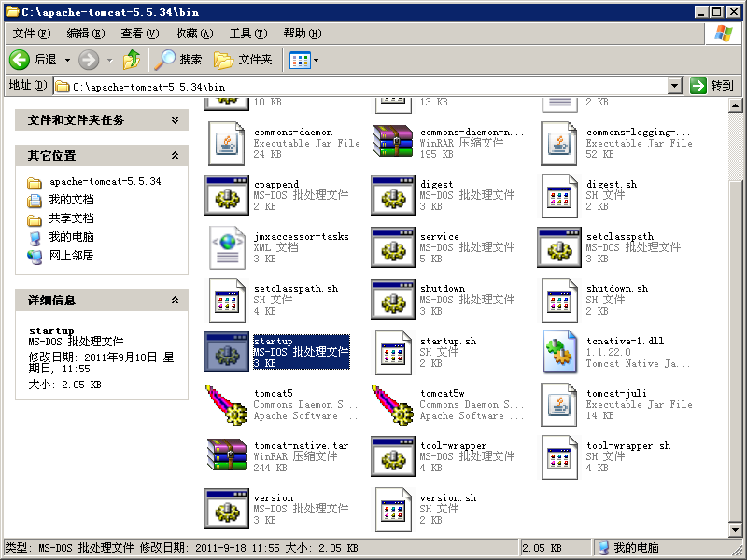The image size is (747, 560).
Task: Click the Forward arrow button
Action: (89, 60)
